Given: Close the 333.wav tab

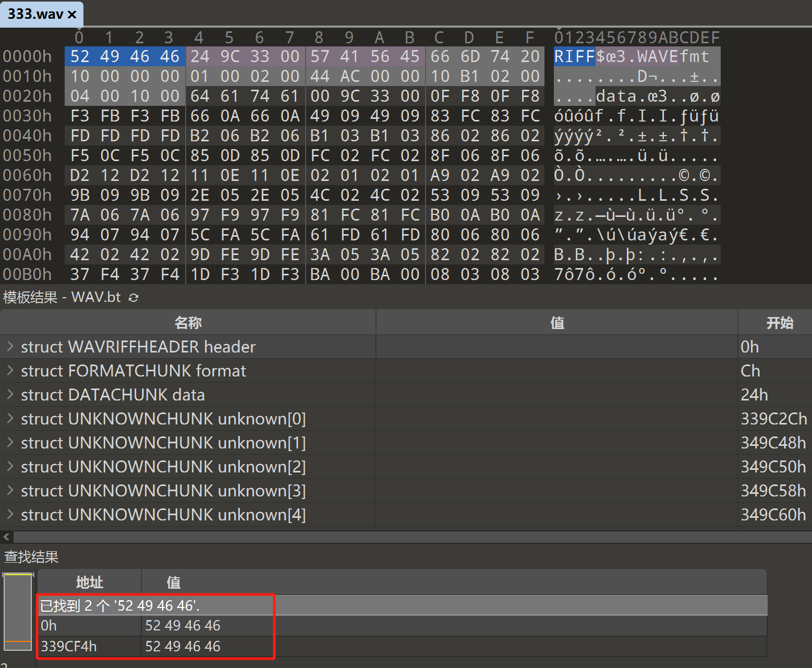Looking at the screenshot, I should click(x=72, y=14).
